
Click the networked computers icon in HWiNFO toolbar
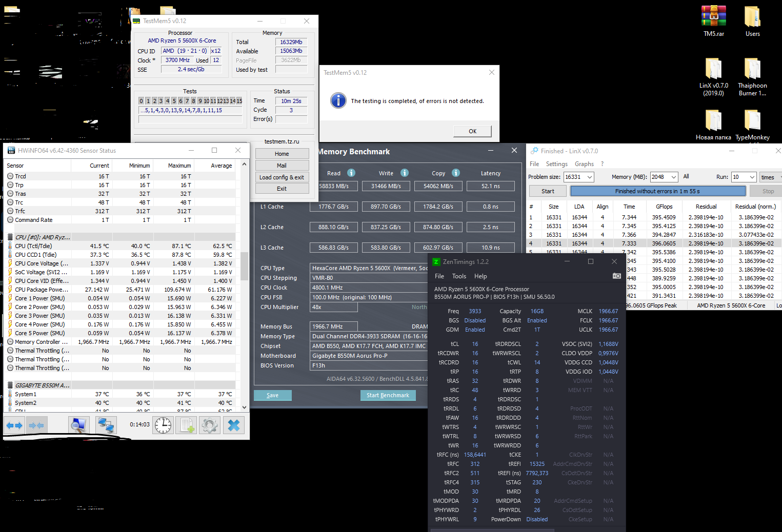tap(106, 425)
